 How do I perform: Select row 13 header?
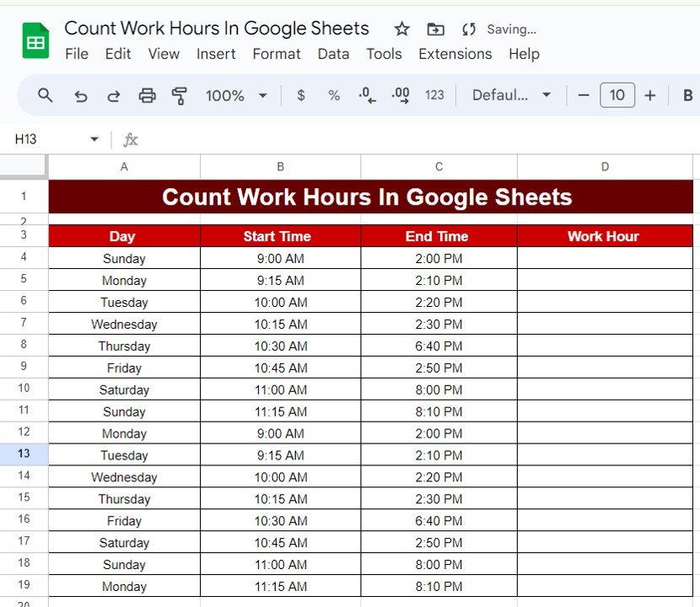pyautogui.click(x=24, y=454)
